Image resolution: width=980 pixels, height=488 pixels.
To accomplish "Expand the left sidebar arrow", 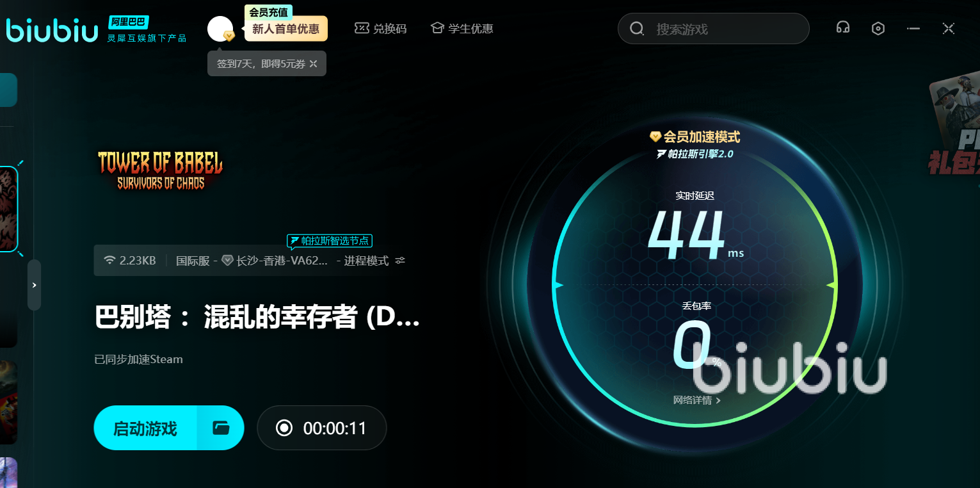I will [x=35, y=285].
